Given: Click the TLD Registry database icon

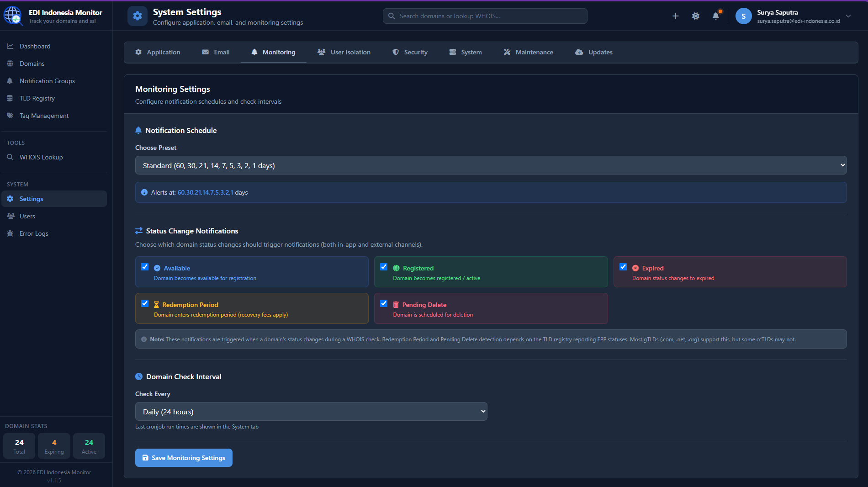Looking at the screenshot, I should 10,98.
